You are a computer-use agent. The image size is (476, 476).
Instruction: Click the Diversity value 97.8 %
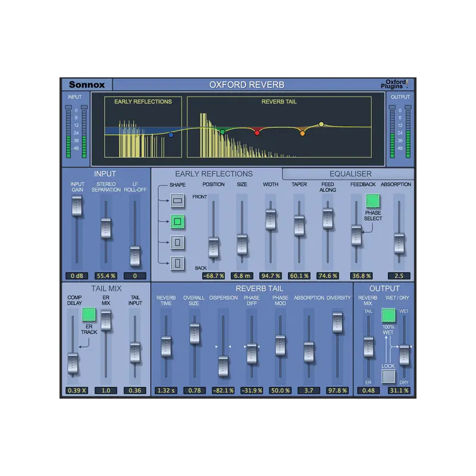click(x=337, y=391)
